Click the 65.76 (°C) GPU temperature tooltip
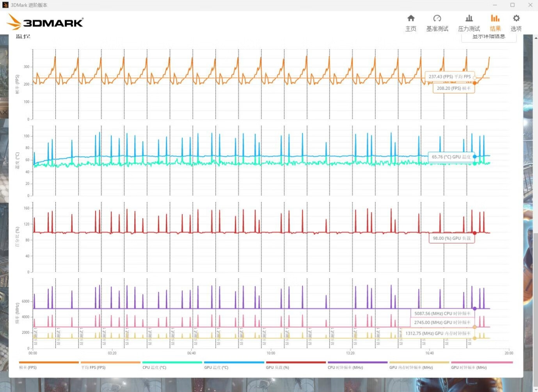 click(x=451, y=157)
